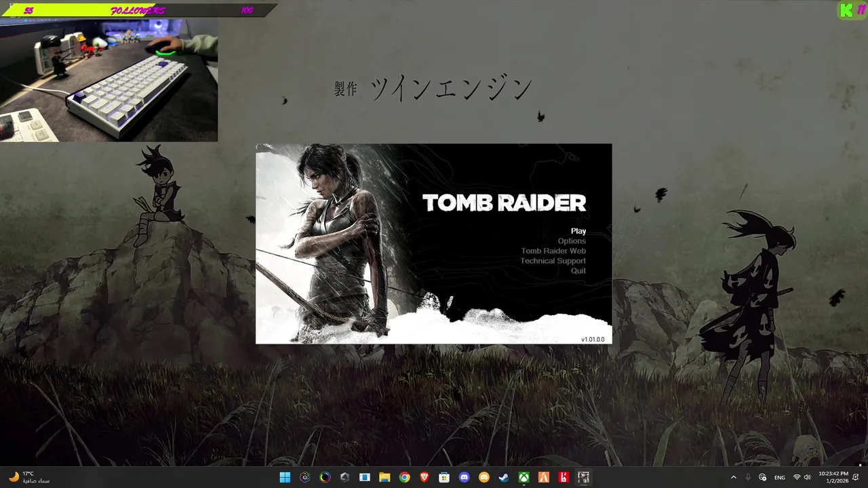Click the FOLLOWERS goal progress bar
This screenshot has height=488, width=868.
click(138, 10)
